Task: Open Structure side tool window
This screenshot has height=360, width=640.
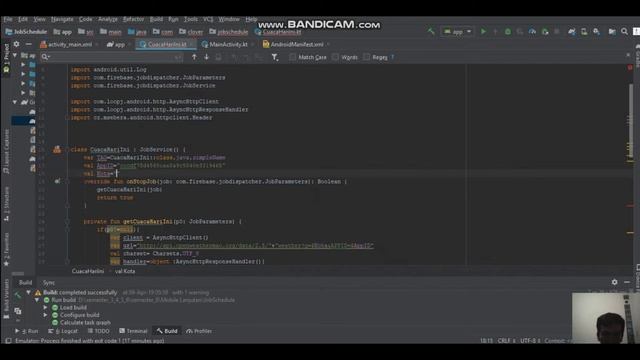Action: pyautogui.click(x=6, y=203)
